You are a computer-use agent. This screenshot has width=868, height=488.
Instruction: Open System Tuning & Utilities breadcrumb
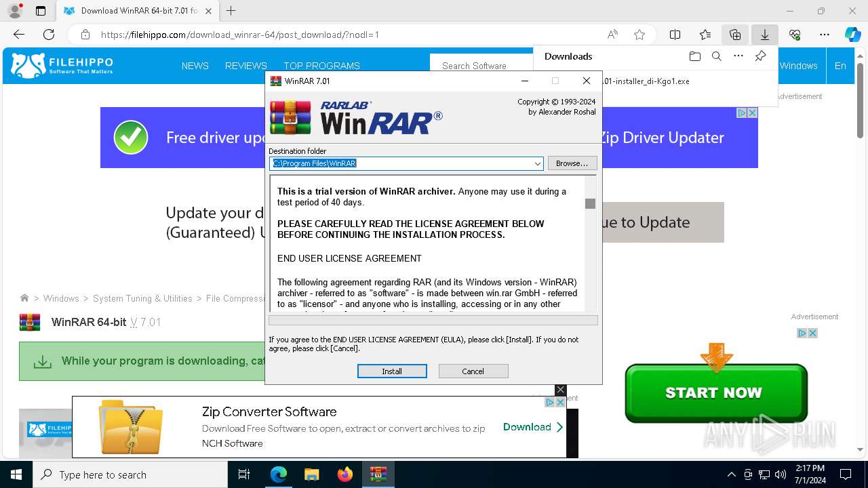142,298
